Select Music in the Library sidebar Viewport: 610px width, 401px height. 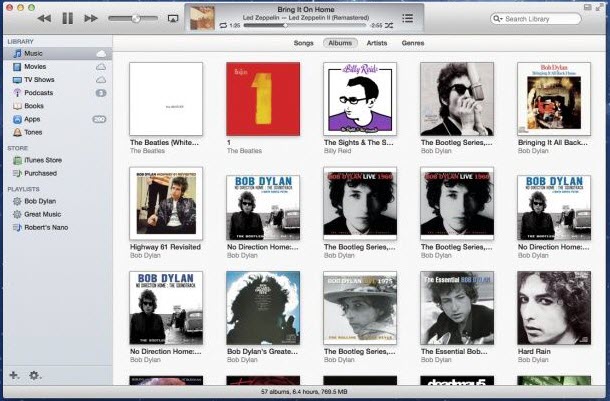click(58, 54)
